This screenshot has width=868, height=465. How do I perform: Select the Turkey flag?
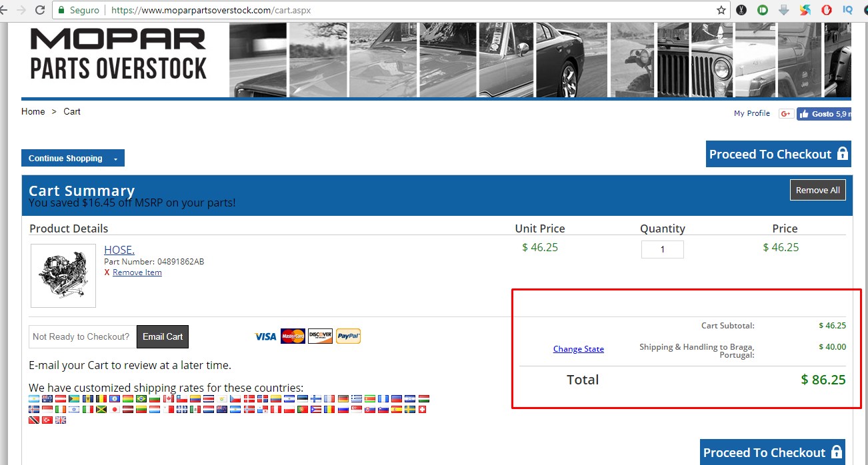(47, 420)
